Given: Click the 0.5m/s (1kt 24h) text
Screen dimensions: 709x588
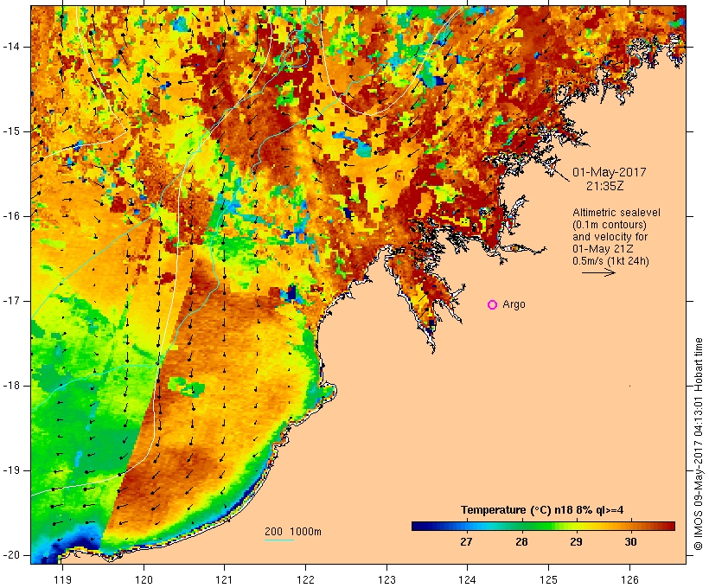Looking at the screenshot, I should [x=610, y=261].
